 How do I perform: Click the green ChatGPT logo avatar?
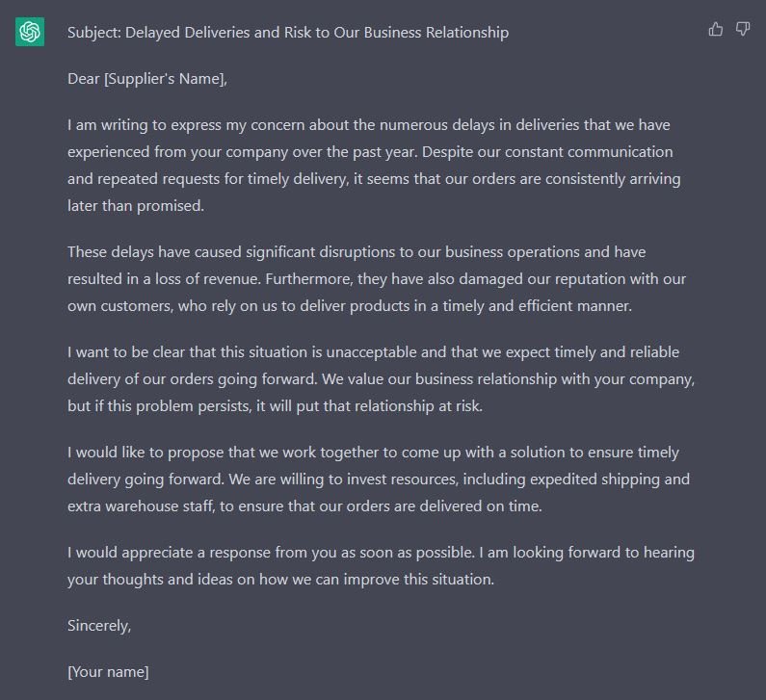coord(30,32)
